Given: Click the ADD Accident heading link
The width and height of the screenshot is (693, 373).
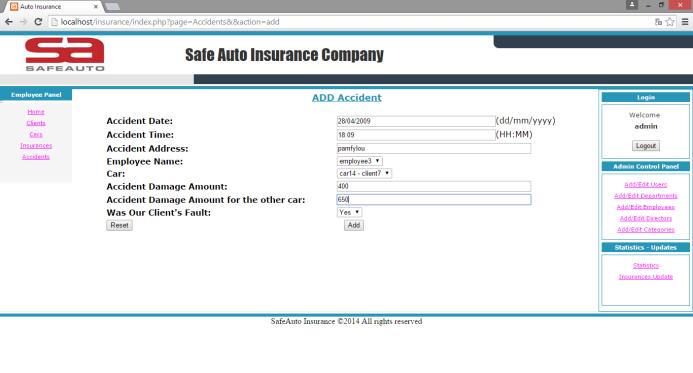Looking at the screenshot, I should [346, 98].
